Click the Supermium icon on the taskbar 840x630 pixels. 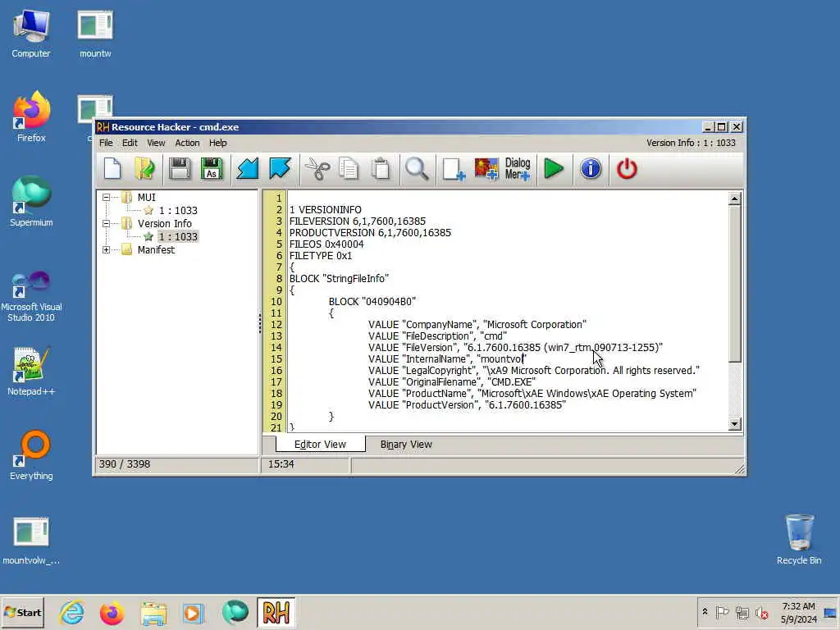pyautogui.click(x=235, y=612)
